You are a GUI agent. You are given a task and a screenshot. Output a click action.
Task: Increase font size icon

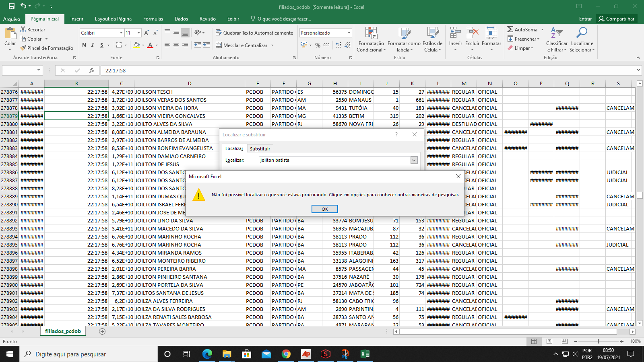coord(147,33)
